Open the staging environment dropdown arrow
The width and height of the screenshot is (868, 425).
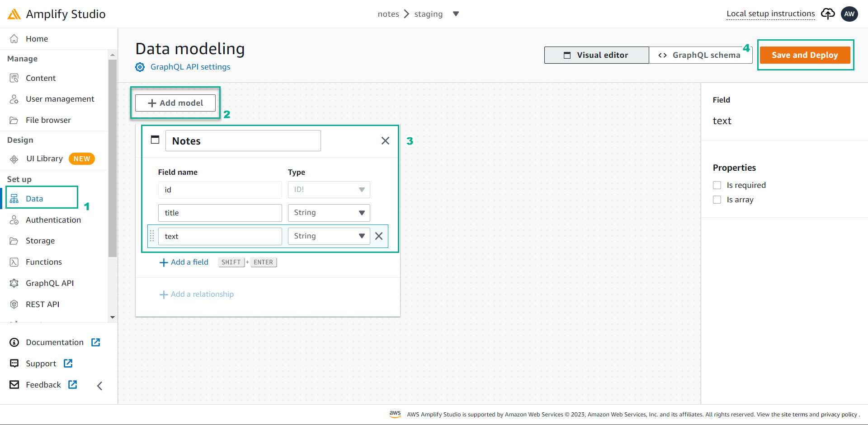[456, 14]
